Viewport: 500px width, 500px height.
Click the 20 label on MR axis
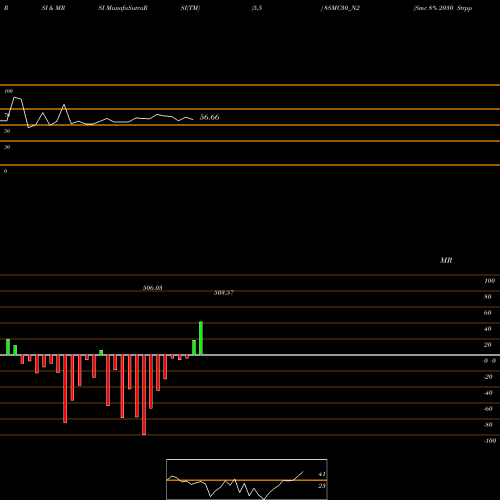488,345
